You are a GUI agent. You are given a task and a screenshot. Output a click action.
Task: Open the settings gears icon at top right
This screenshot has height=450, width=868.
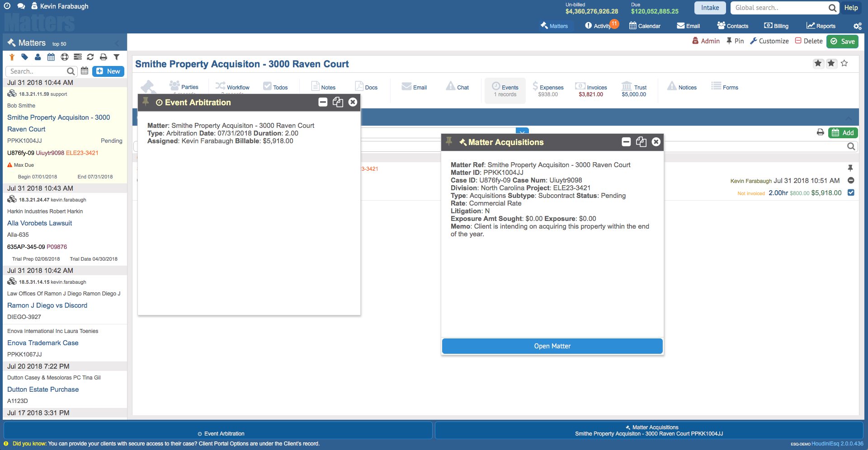pos(857,26)
